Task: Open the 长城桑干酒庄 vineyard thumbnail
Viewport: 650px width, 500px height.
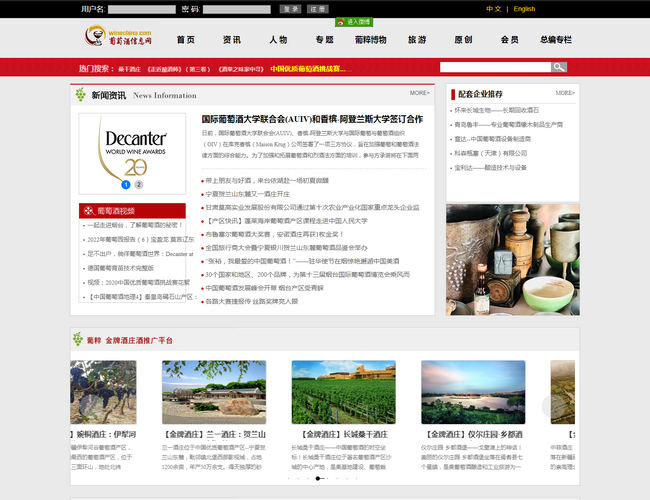Action: 329,393
